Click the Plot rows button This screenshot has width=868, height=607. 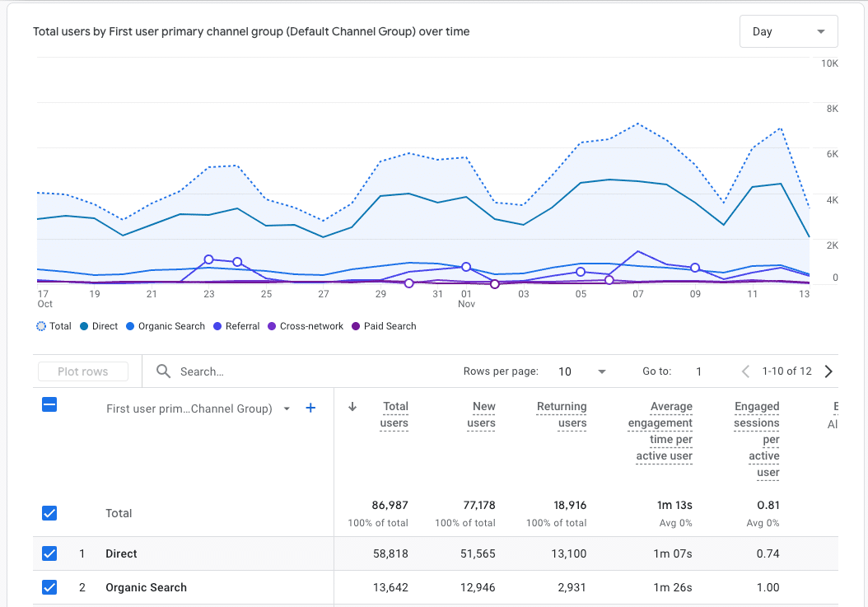pyautogui.click(x=82, y=371)
